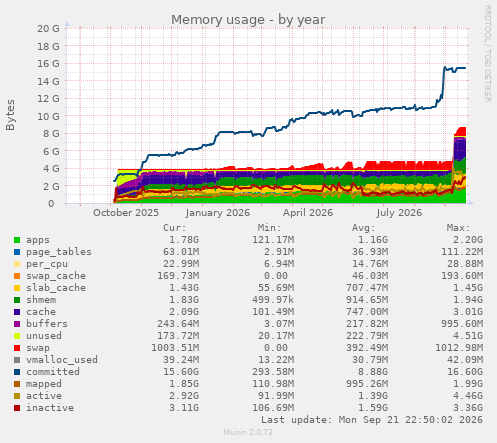The height and width of the screenshot is (443, 497).
Task: Click the red swap legend swatch
Action: click(x=17, y=348)
